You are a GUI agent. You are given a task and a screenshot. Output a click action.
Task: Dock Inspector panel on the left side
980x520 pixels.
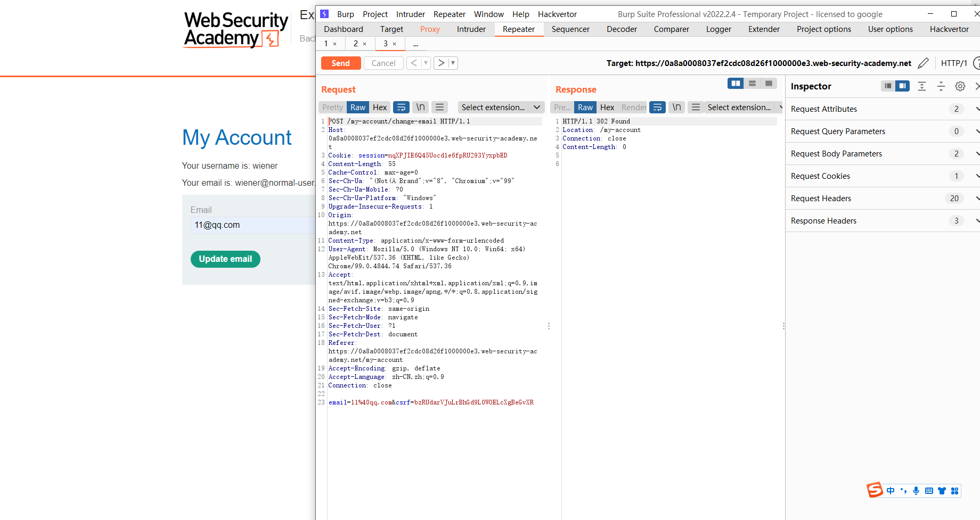pos(888,86)
